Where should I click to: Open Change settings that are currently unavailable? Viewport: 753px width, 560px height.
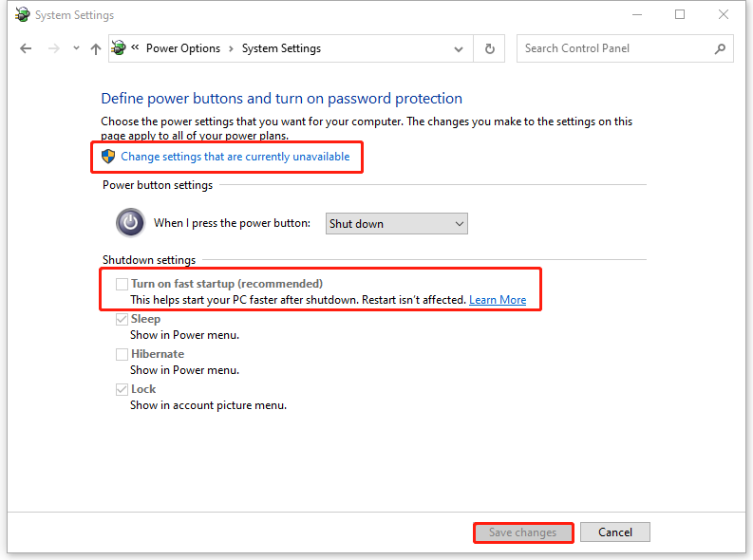tap(235, 157)
